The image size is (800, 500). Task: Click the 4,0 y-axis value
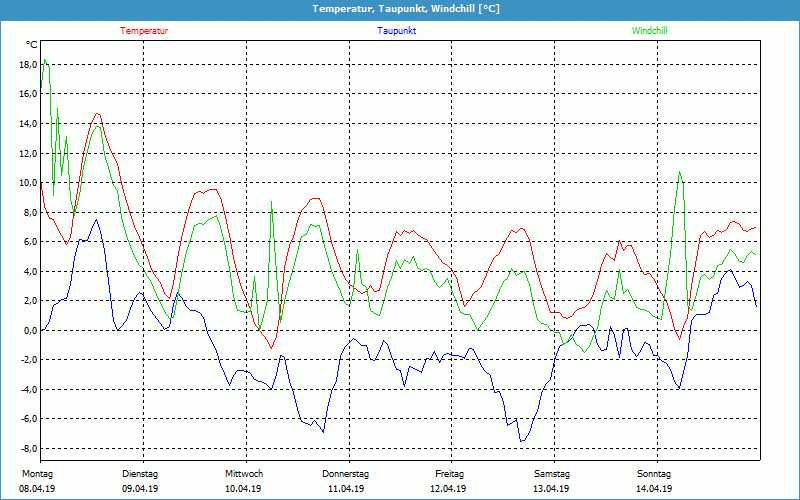pos(30,271)
